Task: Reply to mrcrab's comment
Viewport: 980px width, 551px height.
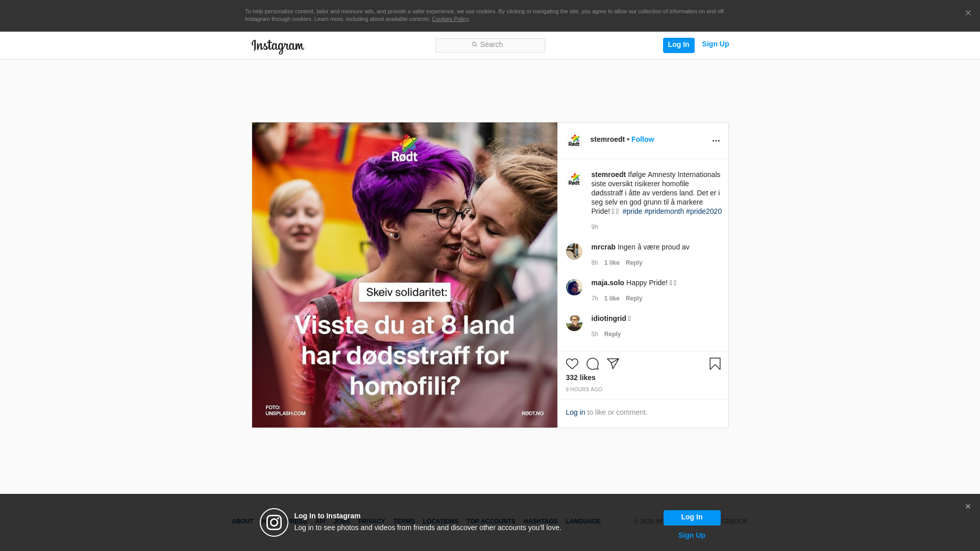Action: [633, 263]
